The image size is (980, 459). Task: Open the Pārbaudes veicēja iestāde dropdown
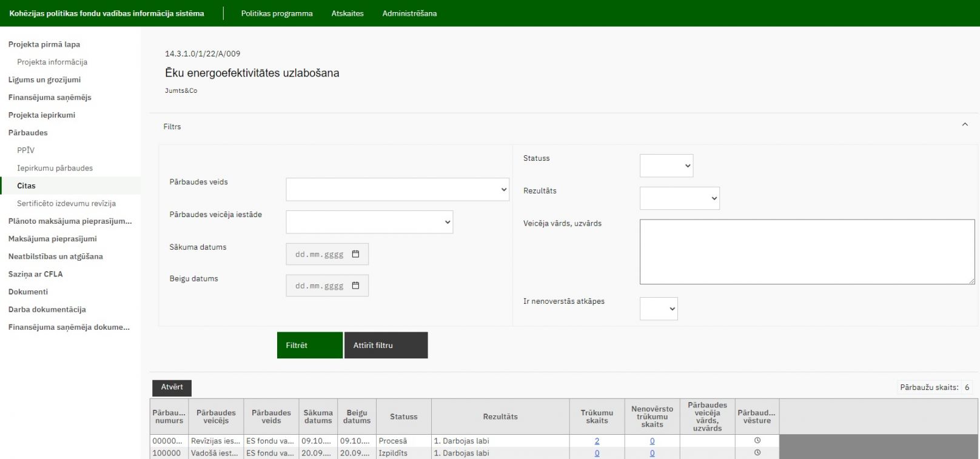point(369,222)
